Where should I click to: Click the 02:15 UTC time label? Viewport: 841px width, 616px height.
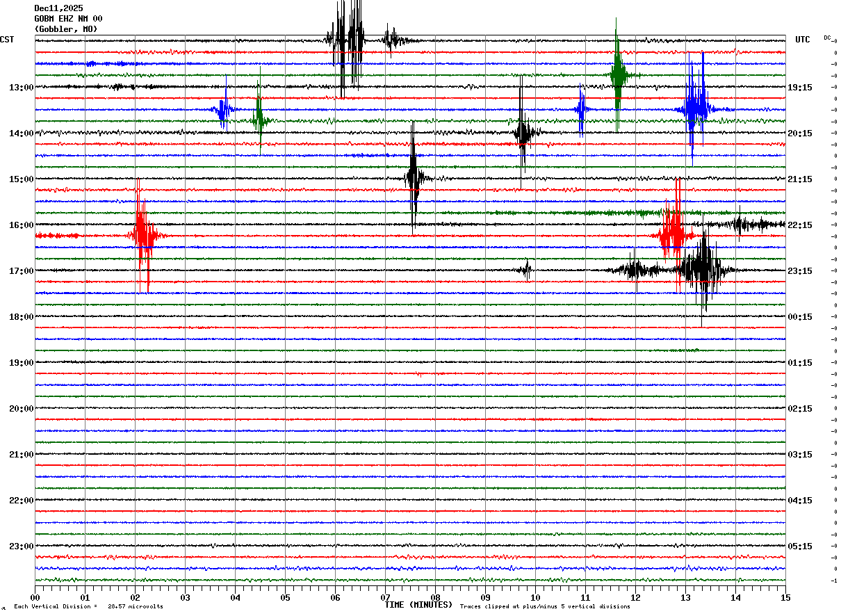[x=799, y=409]
